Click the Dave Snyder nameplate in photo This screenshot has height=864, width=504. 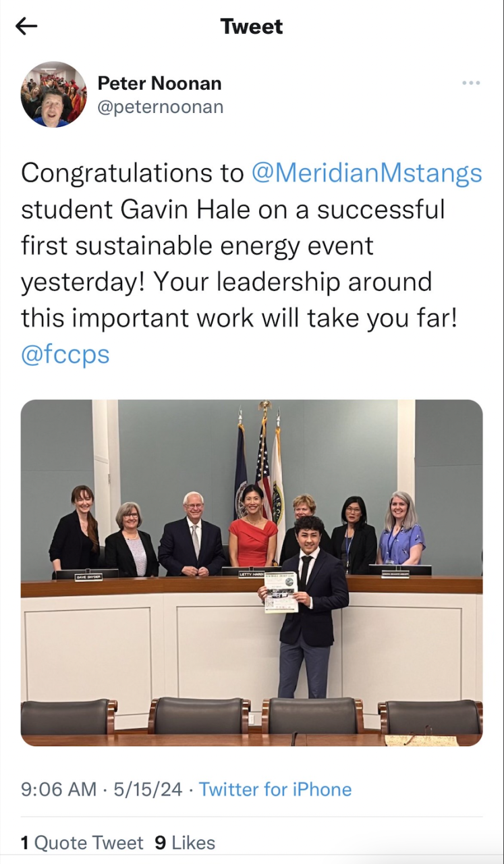[x=88, y=576]
